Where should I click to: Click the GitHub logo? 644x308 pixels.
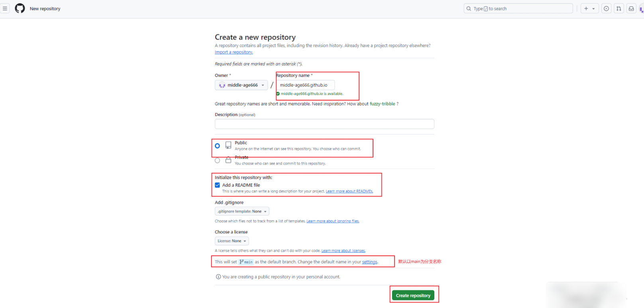[20, 8]
